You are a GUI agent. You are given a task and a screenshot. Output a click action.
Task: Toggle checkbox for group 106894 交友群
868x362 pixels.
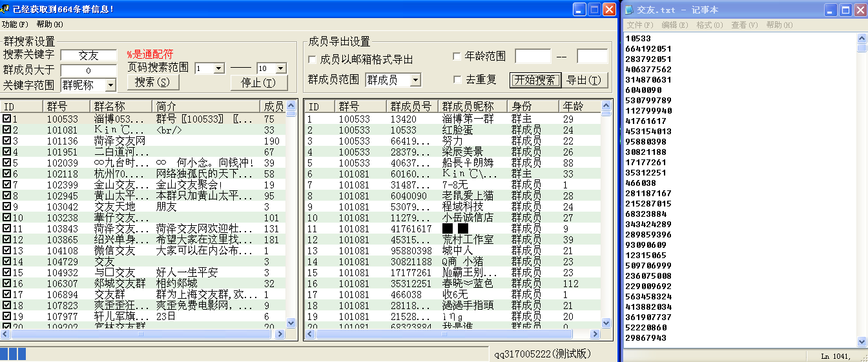coord(6,294)
